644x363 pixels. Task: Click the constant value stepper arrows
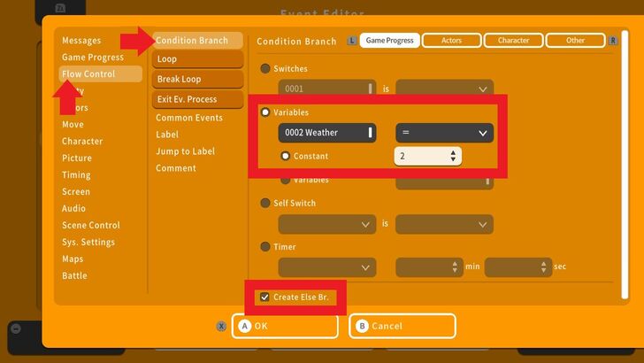454,156
